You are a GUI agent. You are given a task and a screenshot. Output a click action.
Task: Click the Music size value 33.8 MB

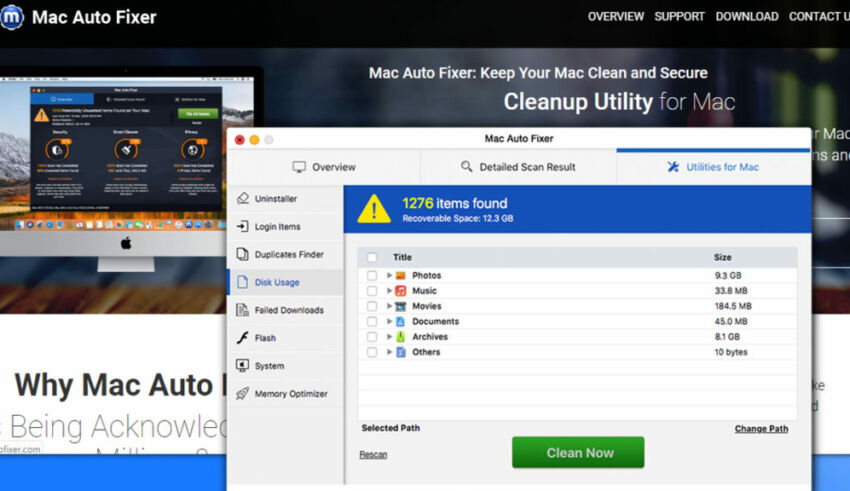[x=731, y=291]
